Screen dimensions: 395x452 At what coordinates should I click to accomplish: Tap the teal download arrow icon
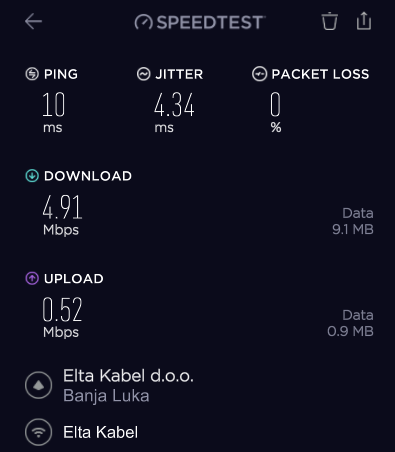[x=32, y=176]
